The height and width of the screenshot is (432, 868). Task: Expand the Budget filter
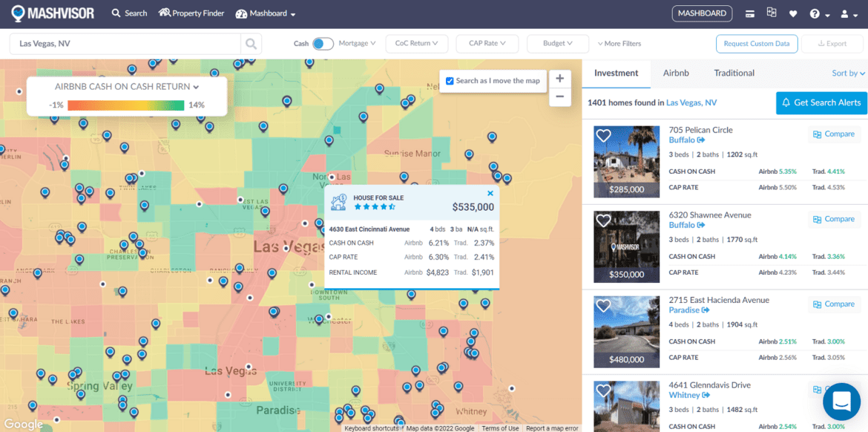point(557,43)
